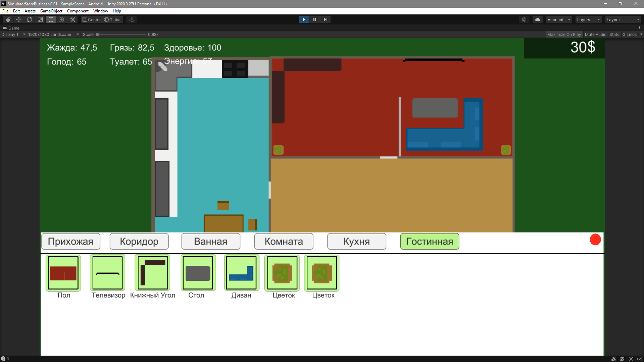Select the Move tool
Viewport: 644px width, 362px height.
coord(19,19)
